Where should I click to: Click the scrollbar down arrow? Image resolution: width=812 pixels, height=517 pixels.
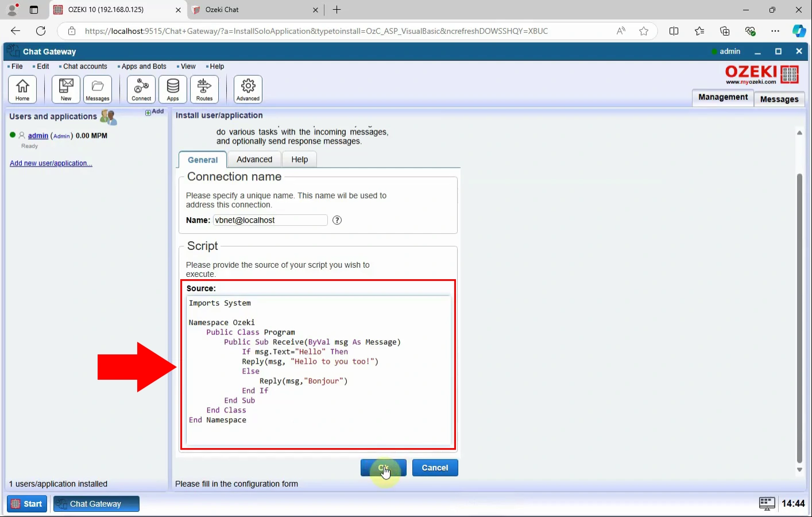click(799, 470)
